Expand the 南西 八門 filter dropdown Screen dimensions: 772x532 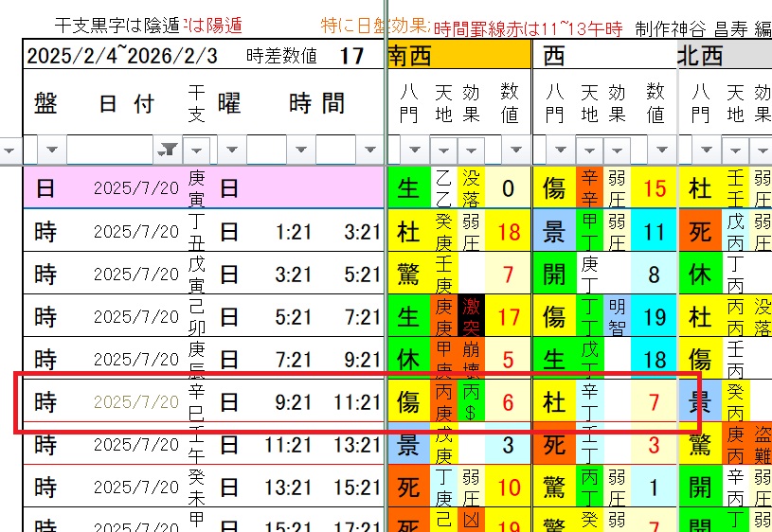(x=415, y=150)
